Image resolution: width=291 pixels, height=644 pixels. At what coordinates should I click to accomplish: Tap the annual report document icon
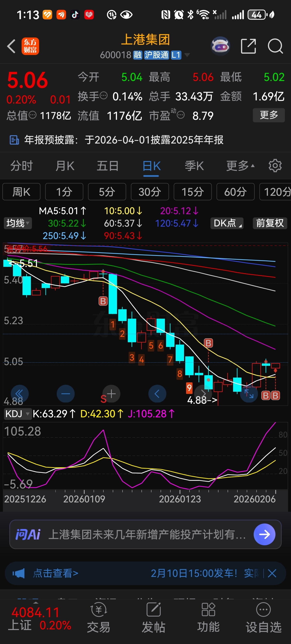[14, 140]
